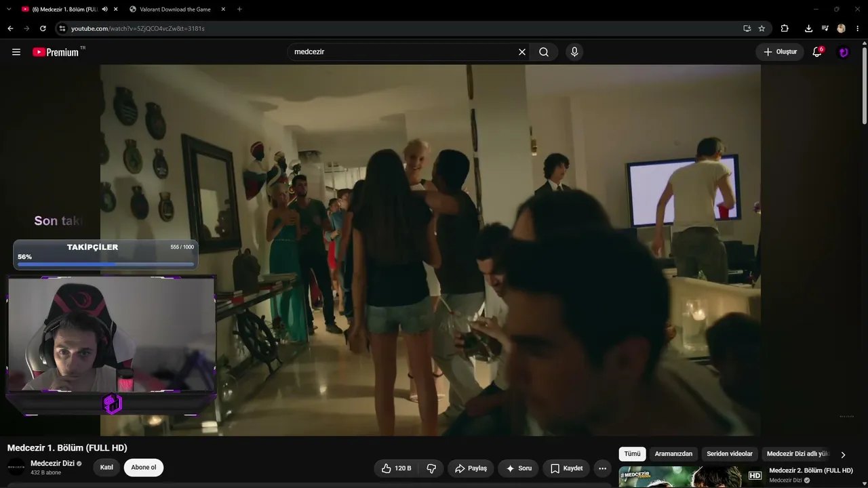Reload the YouTube page
Image resolution: width=868 pixels, height=488 pixels.
click(43, 28)
